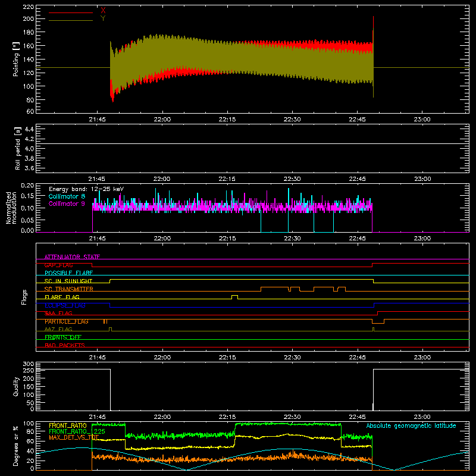Click the Collimator 9 legend entry

coord(67,203)
